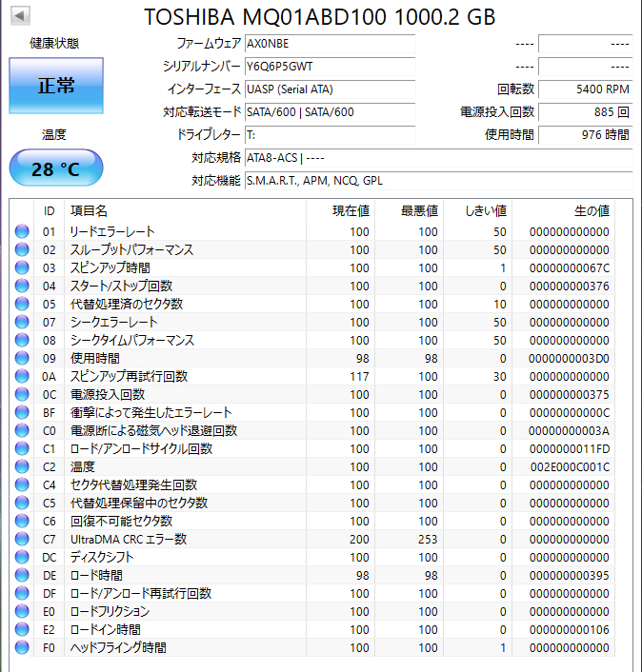Click the usage hours field 976 時間
642x672 pixels.
(586, 135)
